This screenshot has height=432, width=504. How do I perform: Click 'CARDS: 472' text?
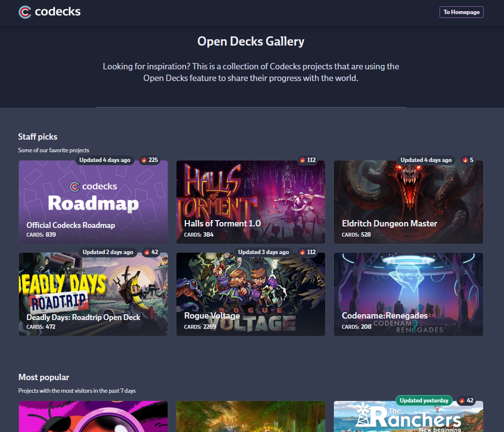point(41,326)
